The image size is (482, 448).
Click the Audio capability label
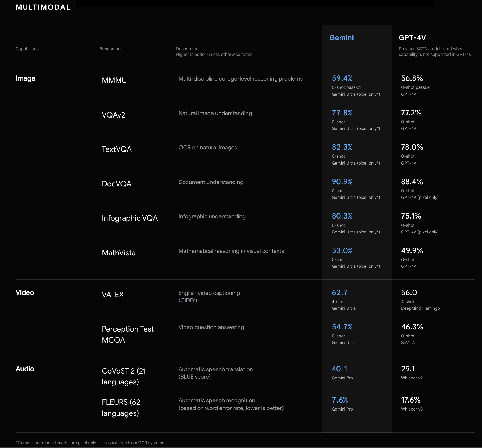pos(25,369)
